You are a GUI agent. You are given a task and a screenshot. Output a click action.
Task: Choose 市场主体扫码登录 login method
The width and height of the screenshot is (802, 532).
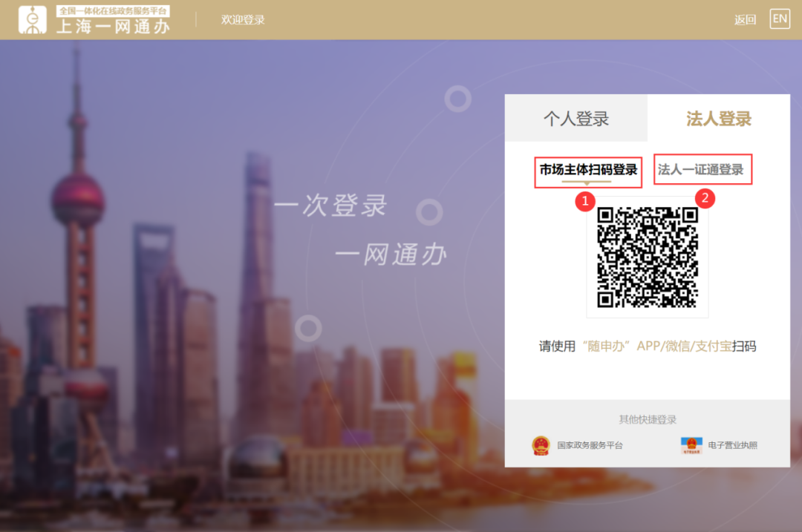tap(588, 170)
